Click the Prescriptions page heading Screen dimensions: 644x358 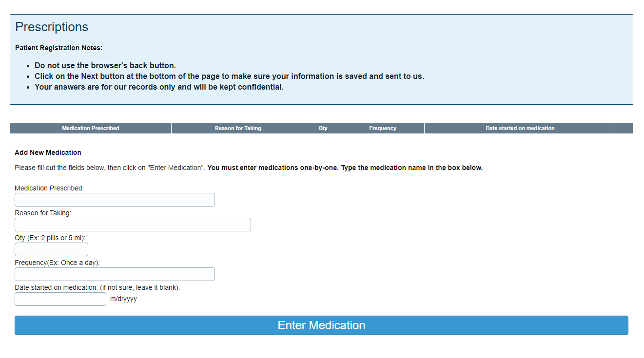pyautogui.click(x=52, y=27)
